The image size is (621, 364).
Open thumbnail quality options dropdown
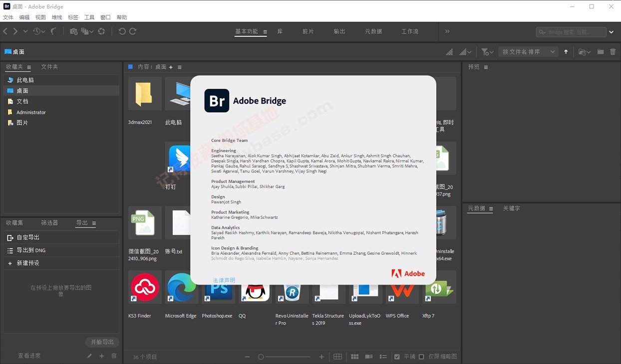tap(465, 52)
